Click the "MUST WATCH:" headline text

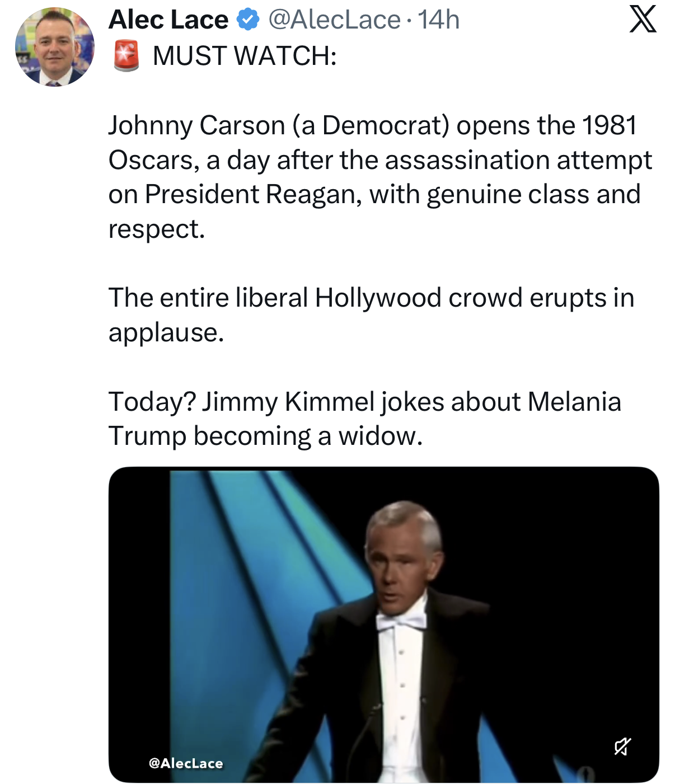coord(245,56)
